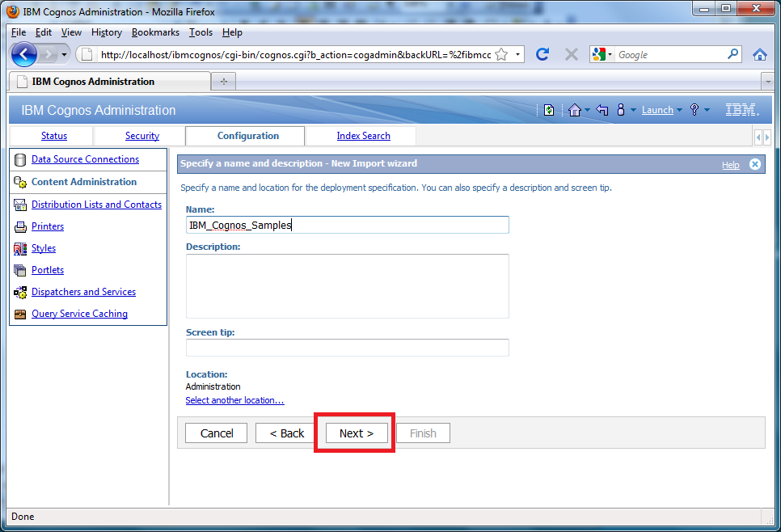781x532 pixels.
Task: Click the browser URL address bar
Action: pos(295,54)
